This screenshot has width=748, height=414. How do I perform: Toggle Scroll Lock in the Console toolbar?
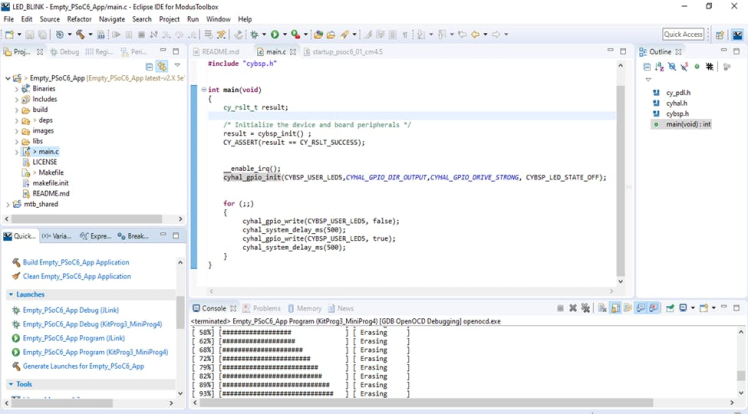(x=616, y=309)
